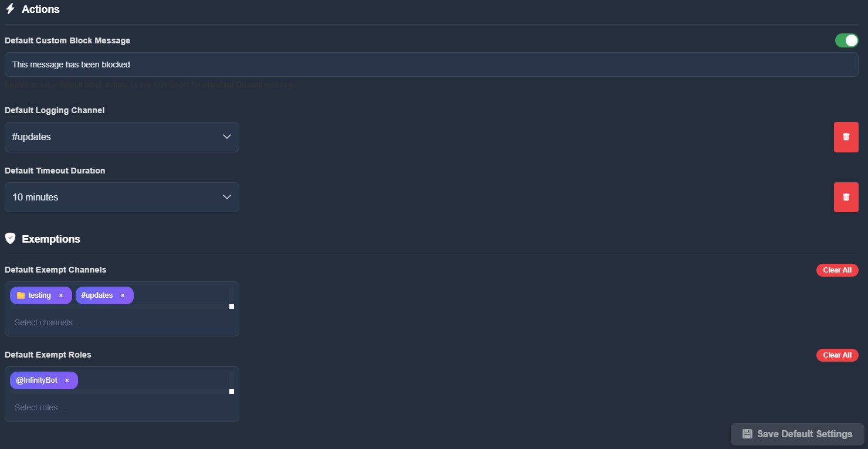Remove the testing channel tag
This screenshot has height=449, width=868.
click(x=60, y=295)
